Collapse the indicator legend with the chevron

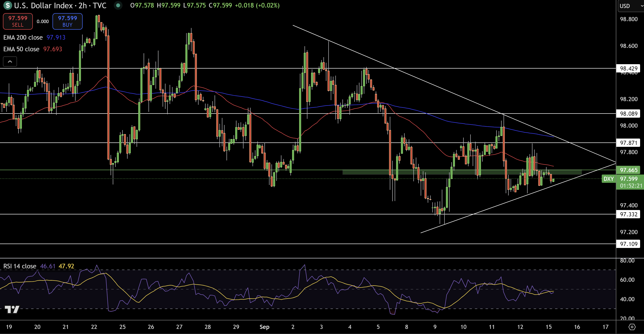click(x=10, y=62)
